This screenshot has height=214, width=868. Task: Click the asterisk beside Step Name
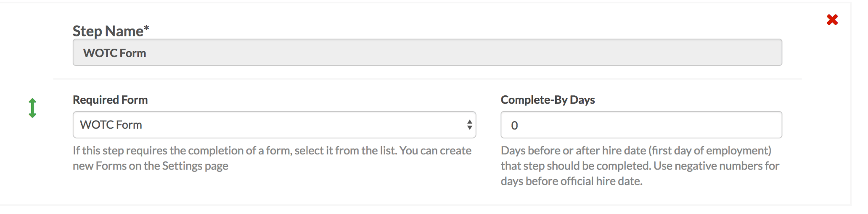[x=146, y=29]
